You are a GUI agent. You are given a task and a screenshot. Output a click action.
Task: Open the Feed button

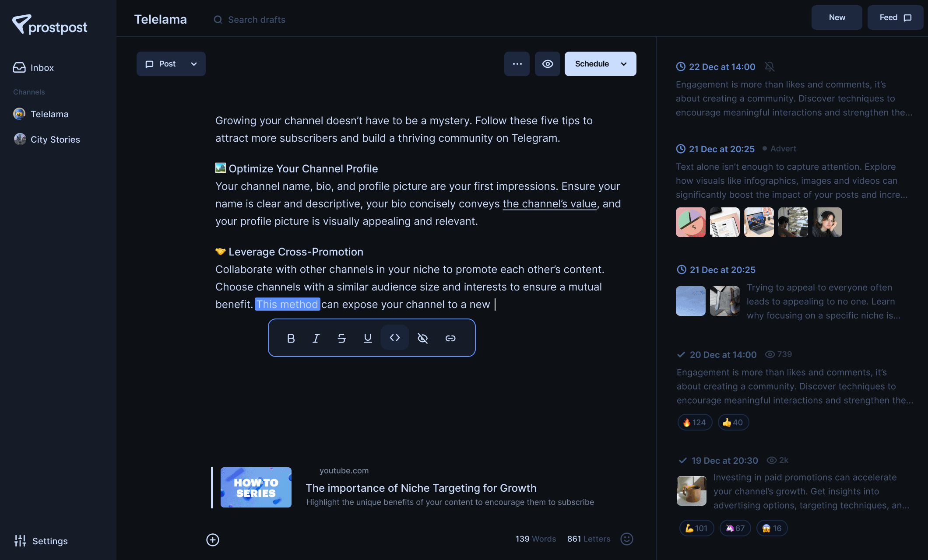(x=896, y=17)
